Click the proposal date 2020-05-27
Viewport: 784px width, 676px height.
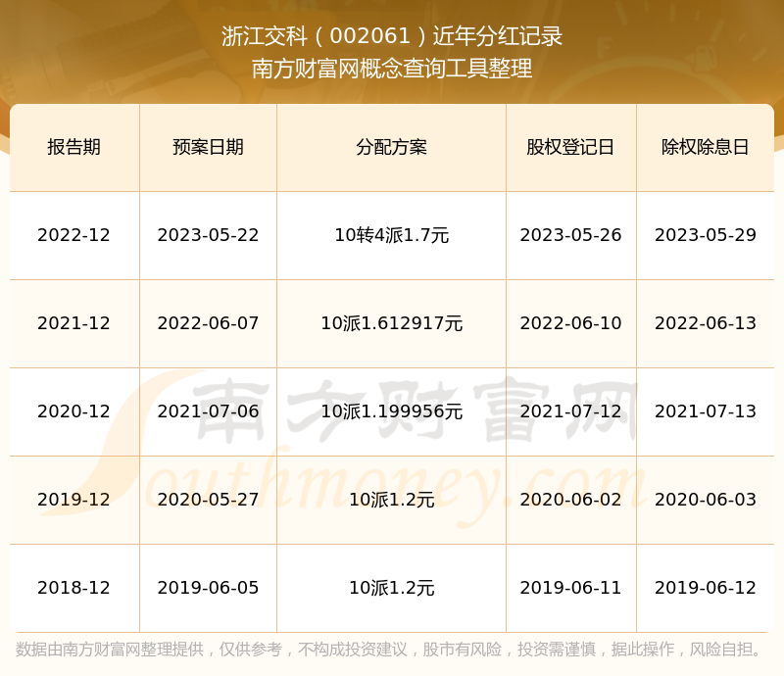click(x=208, y=499)
